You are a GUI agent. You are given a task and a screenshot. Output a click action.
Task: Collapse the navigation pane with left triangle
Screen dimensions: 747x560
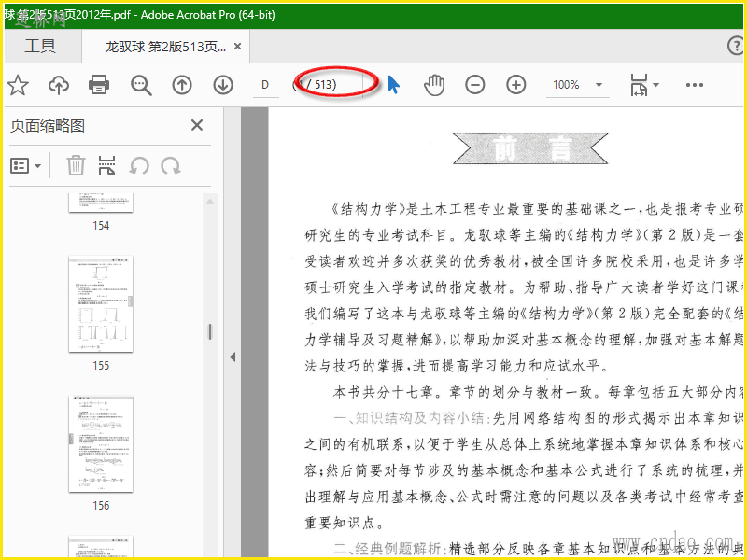coord(233,357)
